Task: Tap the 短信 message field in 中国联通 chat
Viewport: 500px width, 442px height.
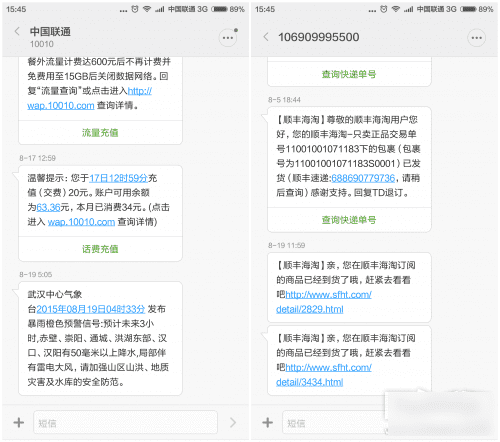Action: click(x=125, y=423)
